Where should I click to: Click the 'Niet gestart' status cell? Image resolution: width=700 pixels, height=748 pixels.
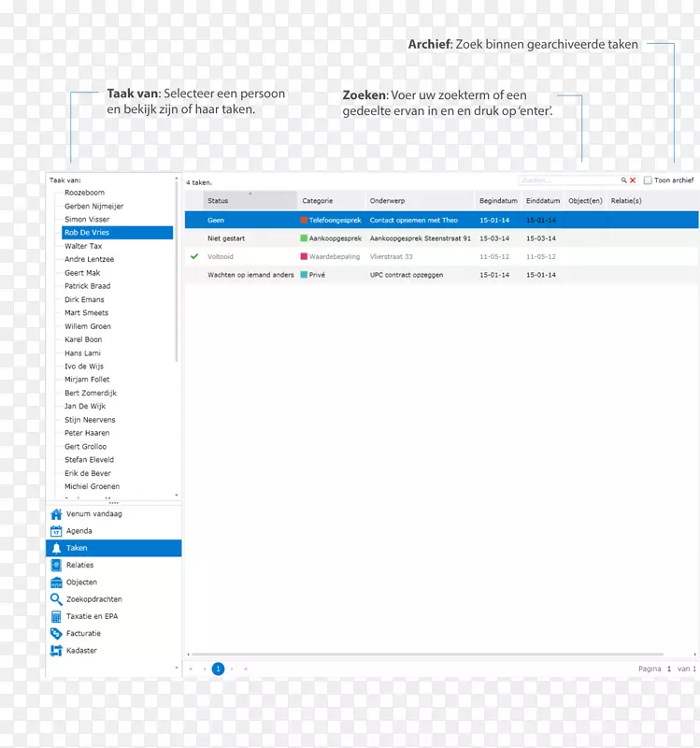(x=225, y=238)
